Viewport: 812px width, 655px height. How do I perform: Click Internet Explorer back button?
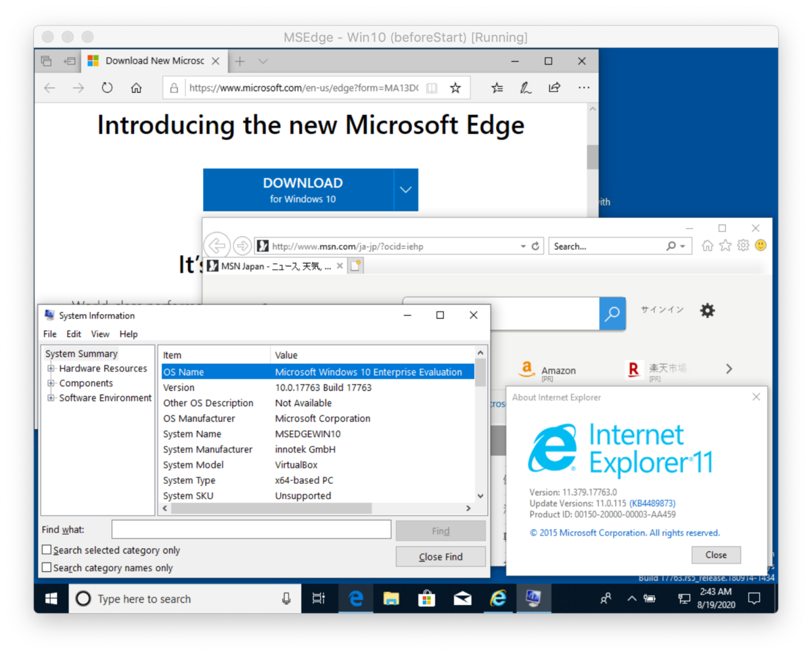pyautogui.click(x=217, y=246)
